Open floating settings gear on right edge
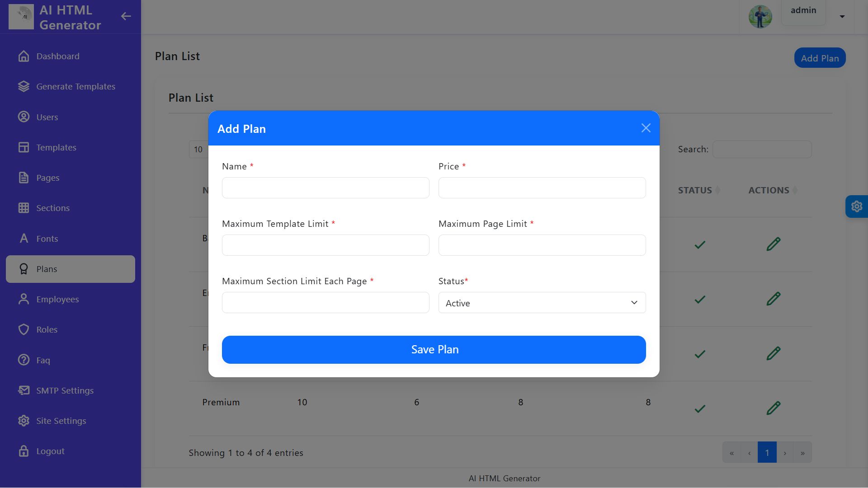This screenshot has height=488, width=868. pos(856,206)
